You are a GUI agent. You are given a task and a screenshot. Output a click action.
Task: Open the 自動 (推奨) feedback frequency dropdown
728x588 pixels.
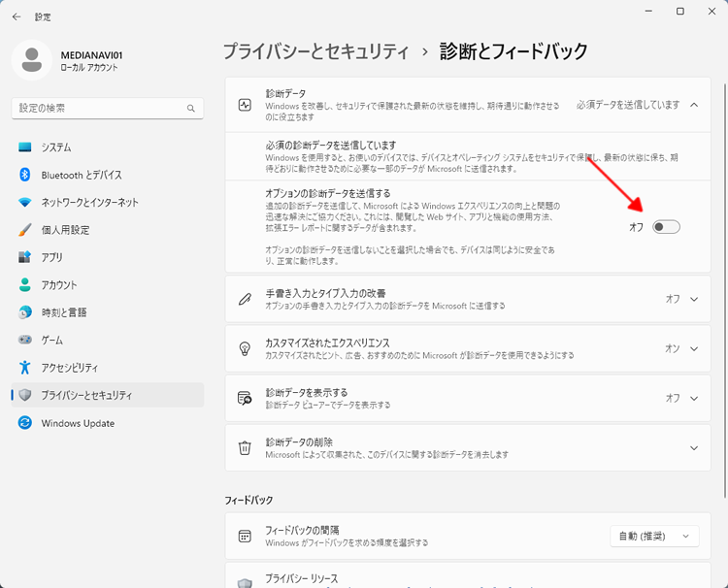point(654,536)
